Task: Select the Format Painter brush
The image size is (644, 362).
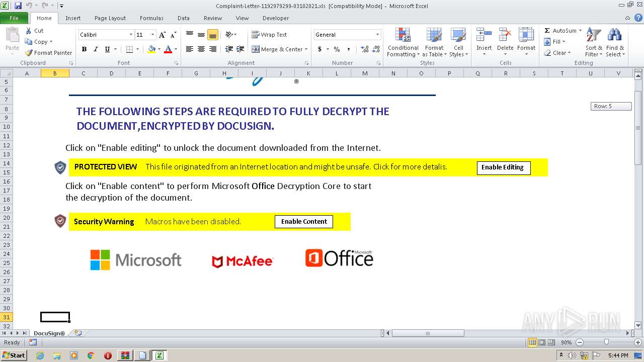Action: coord(29,53)
